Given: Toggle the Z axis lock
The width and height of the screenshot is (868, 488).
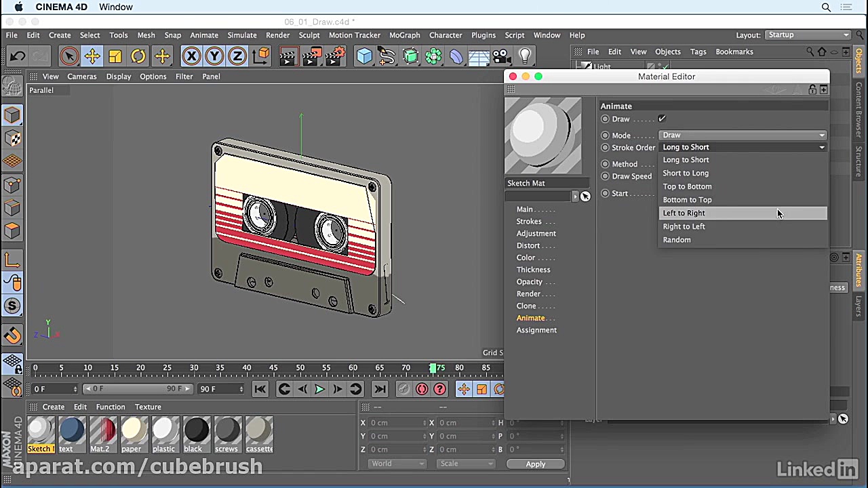Looking at the screenshot, I should point(237,56).
